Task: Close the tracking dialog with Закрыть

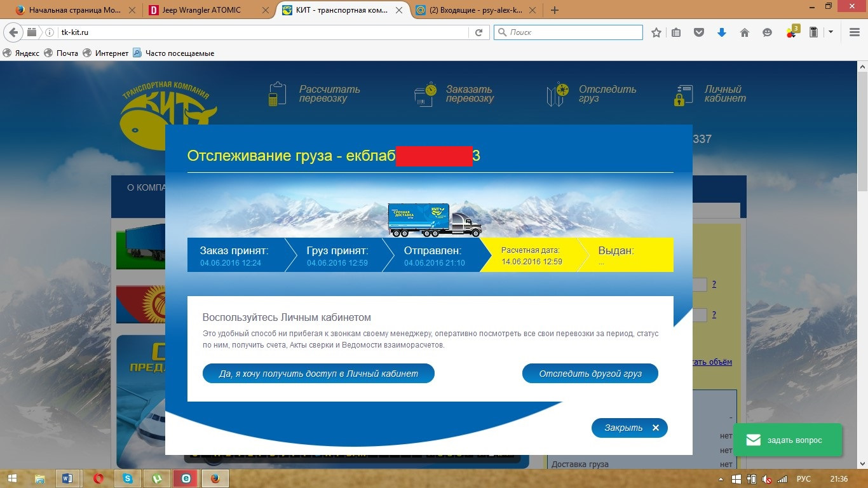Action: click(629, 428)
